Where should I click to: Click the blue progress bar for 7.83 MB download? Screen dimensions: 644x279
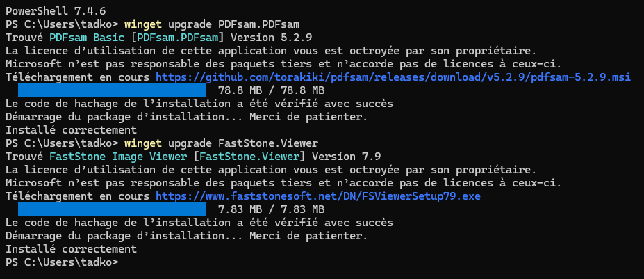(112, 209)
